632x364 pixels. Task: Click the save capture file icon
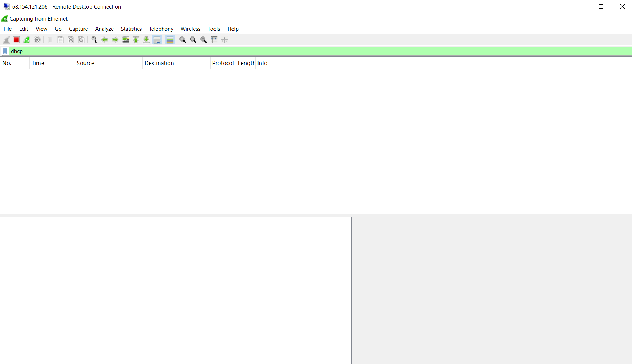point(61,40)
